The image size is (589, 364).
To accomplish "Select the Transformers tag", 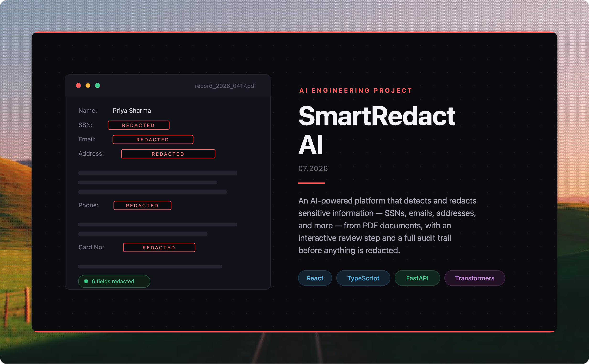I will (x=474, y=278).
